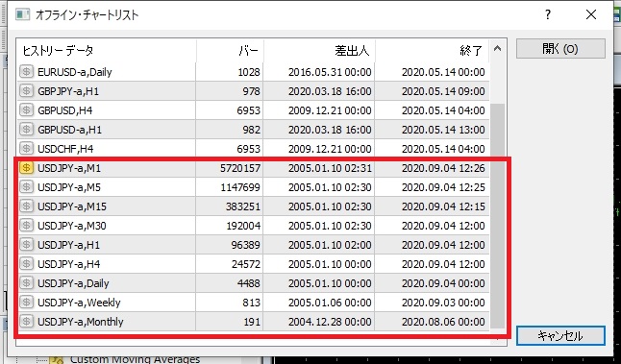Sort by 差出人 column header

click(319, 51)
